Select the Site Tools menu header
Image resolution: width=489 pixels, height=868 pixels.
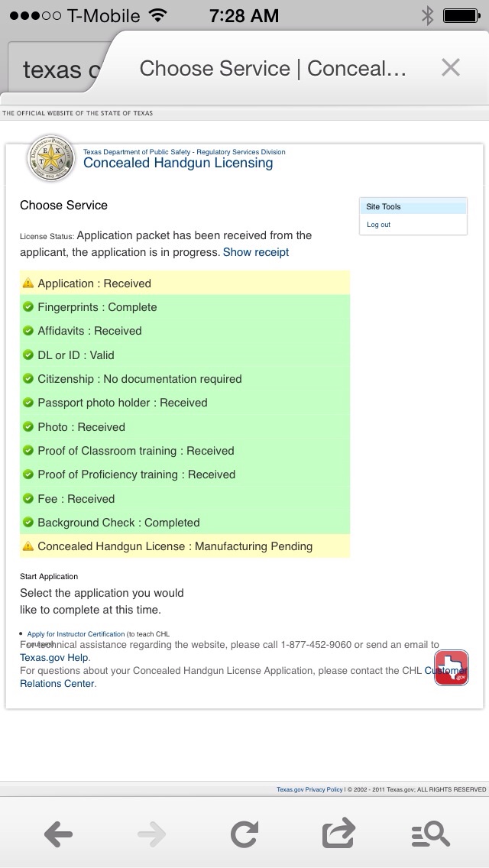413,206
